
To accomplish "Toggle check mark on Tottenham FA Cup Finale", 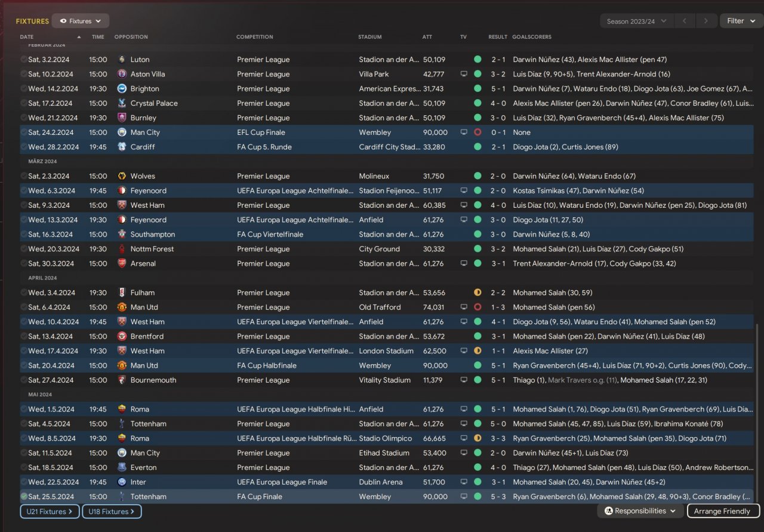I will pyautogui.click(x=24, y=497).
